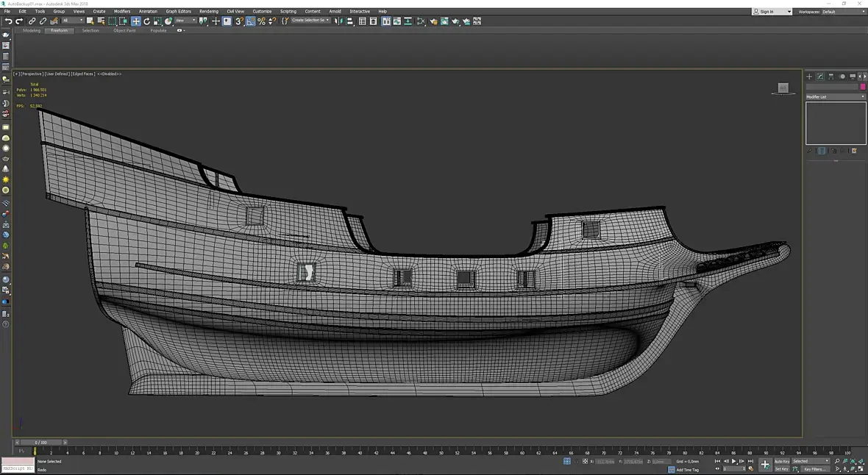Click the current frame number field

click(733, 469)
